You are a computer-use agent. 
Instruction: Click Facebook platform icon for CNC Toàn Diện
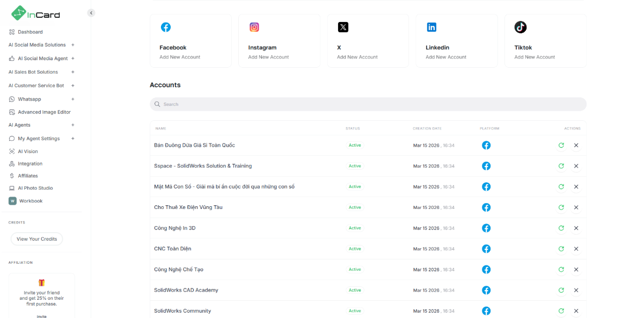(486, 249)
